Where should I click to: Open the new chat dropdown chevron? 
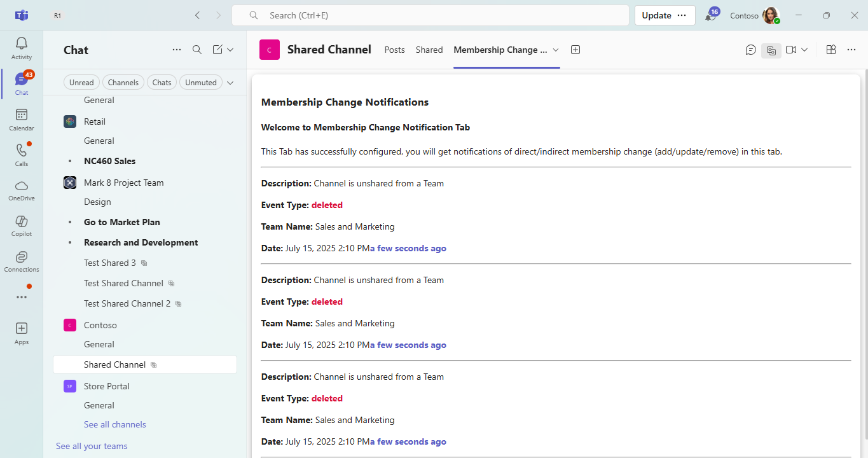[x=230, y=50]
